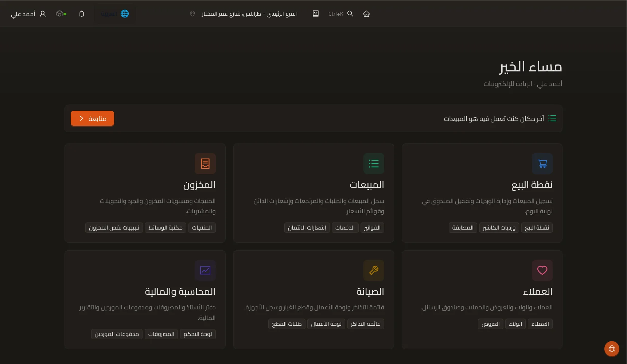Open the المخزون card title
The image size is (627, 364).
199,185
